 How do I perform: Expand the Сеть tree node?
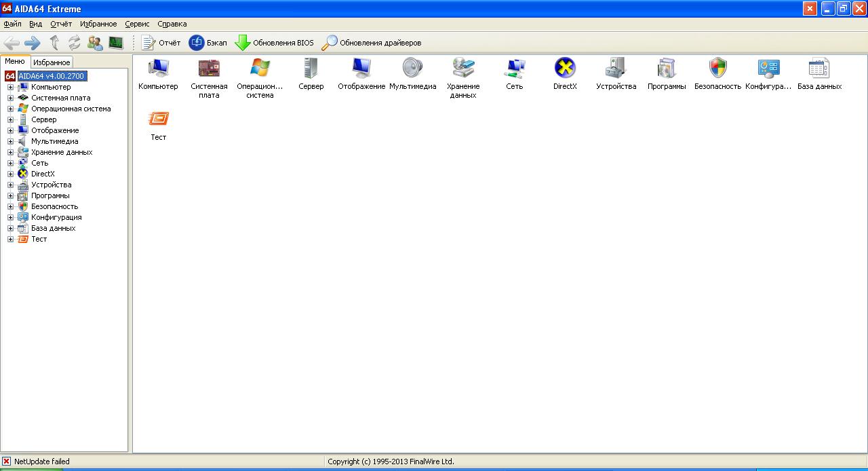[10, 163]
